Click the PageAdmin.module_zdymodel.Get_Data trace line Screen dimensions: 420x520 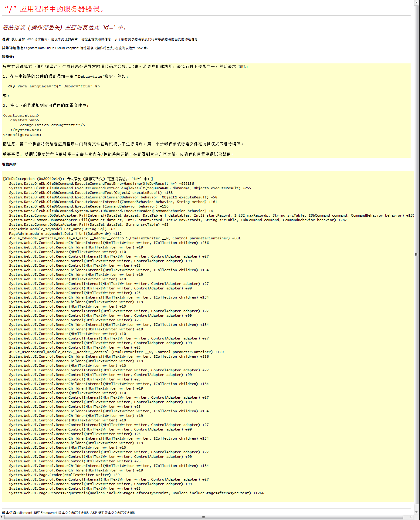[62, 229]
